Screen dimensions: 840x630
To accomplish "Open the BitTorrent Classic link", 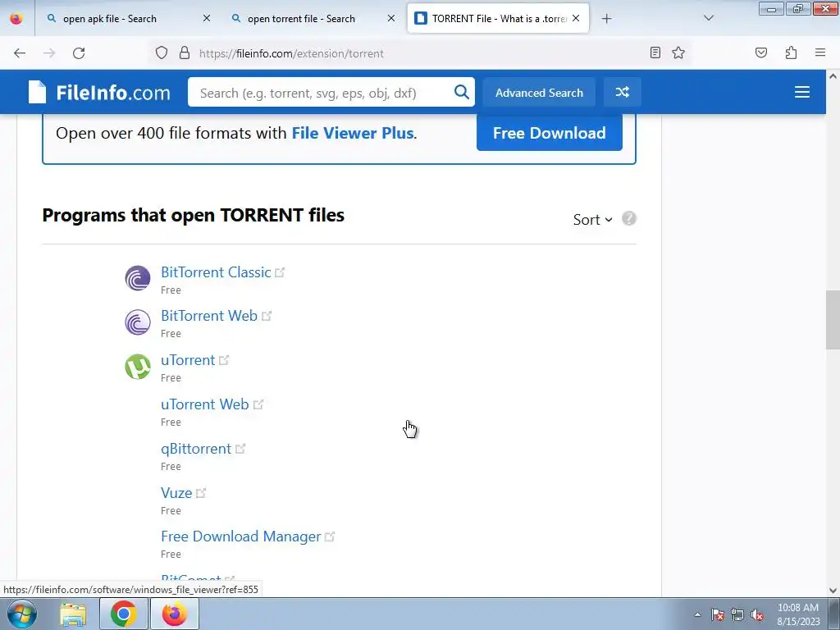I will tap(216, 272).
